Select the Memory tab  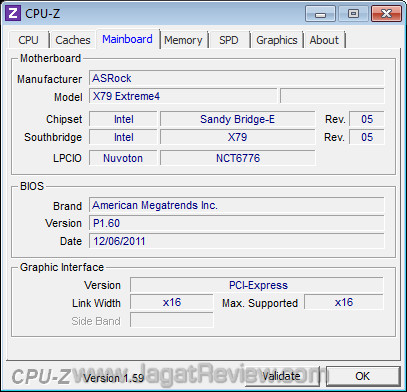click(183, 40)
